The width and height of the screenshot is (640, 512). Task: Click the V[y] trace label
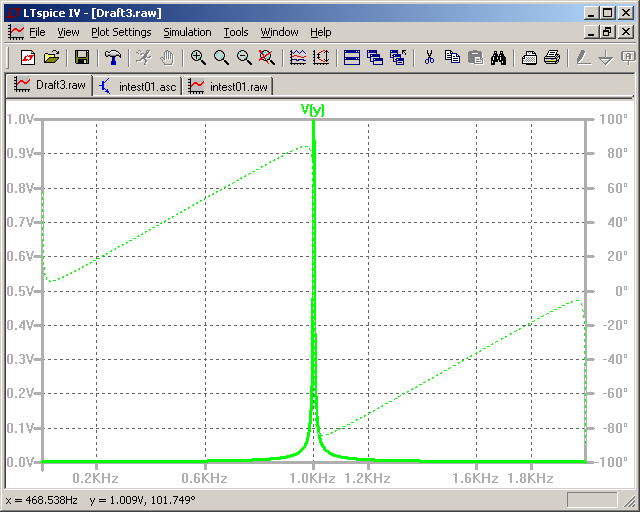click(313, 109)
